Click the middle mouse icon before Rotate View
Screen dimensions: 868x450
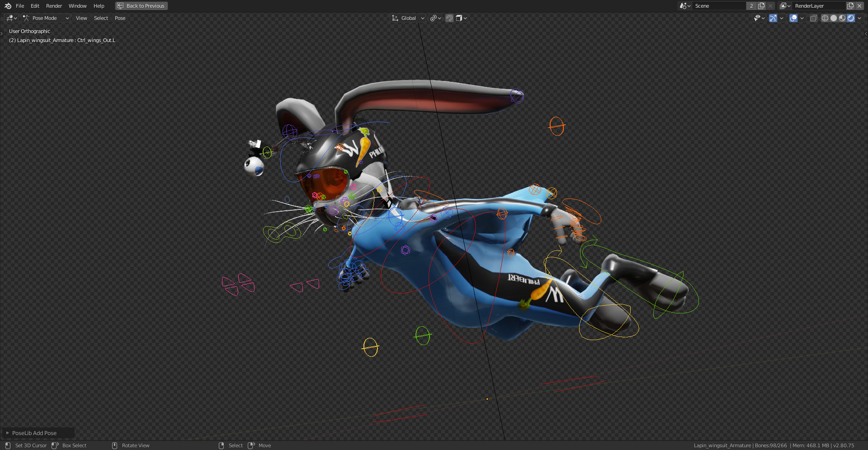114,445
